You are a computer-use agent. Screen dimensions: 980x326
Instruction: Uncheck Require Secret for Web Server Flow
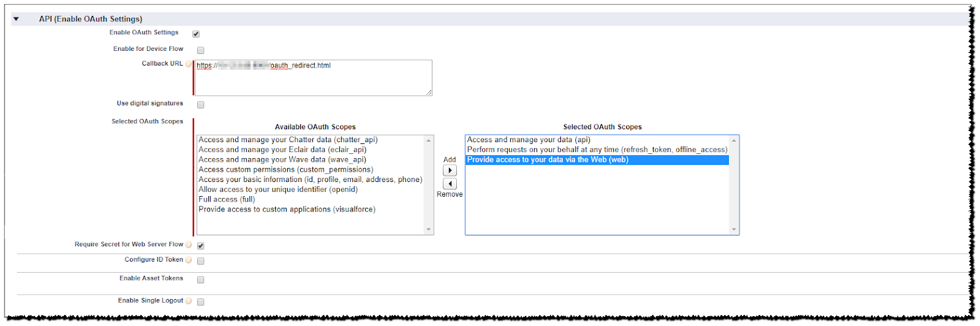tap(200, 246)
